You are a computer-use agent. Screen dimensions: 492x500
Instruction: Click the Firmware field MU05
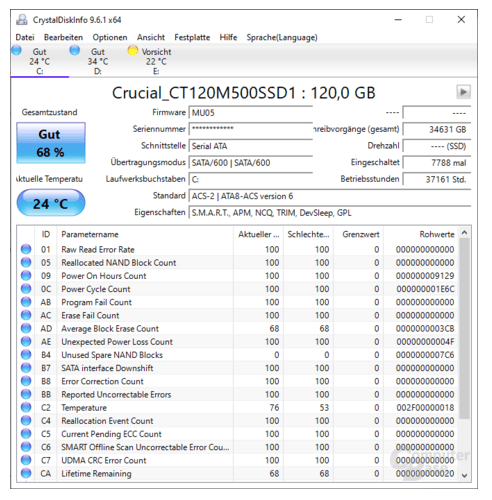coord(251,113)
